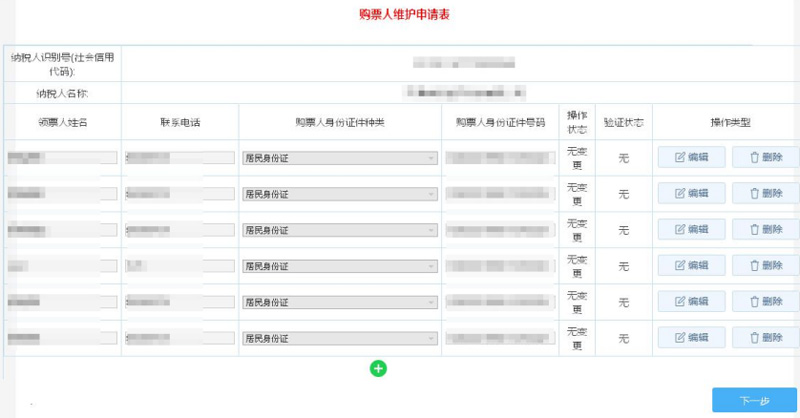The image size is (800, 418).
Task: Select the 身份证件号码 field in third row
Action: tap(500, 230)
